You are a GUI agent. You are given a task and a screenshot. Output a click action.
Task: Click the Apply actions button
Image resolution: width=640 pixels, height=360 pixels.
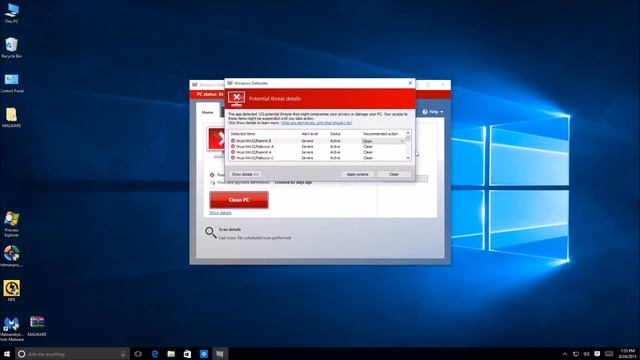tap(358, 174)
